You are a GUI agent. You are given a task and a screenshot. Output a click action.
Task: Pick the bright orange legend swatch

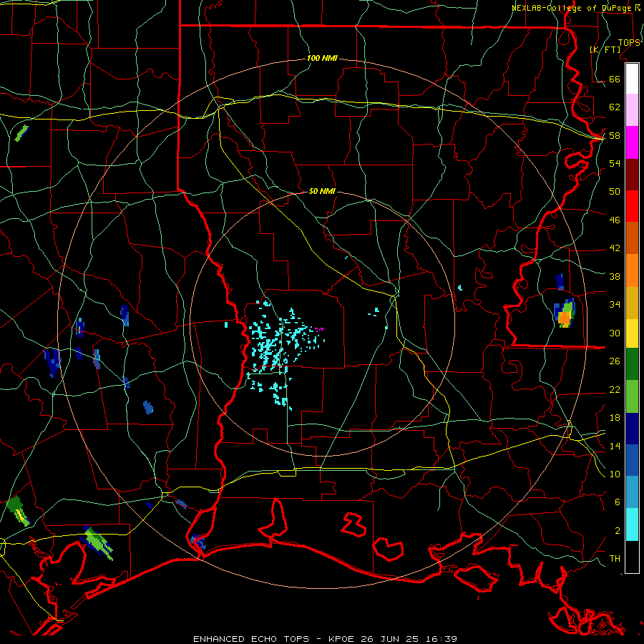click(632, 270)
